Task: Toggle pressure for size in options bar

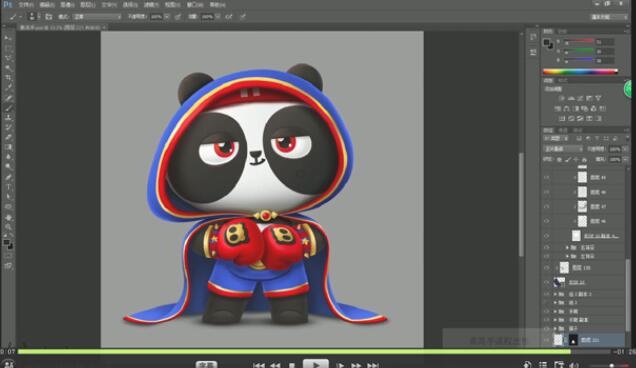Action: pyautogui.click(x=242, y=17)
